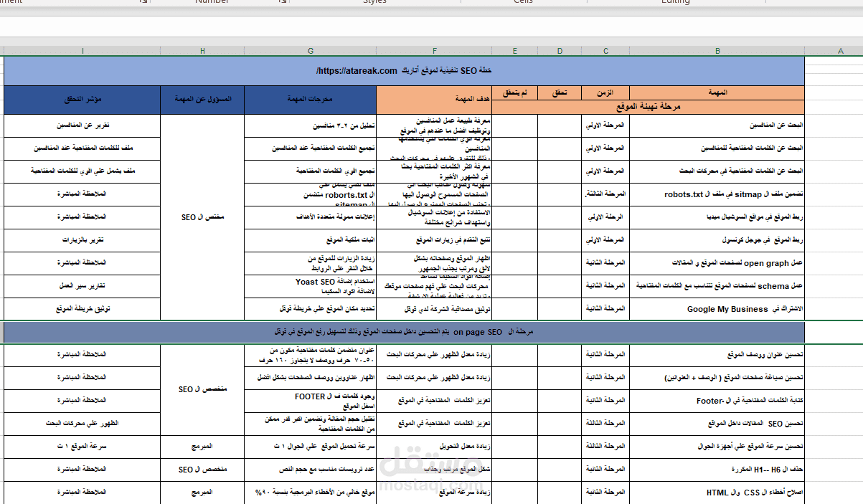
Task: Select cell "تحديد مكان الموقع علي خريطة قوقل"
Action: pos(311,309)
